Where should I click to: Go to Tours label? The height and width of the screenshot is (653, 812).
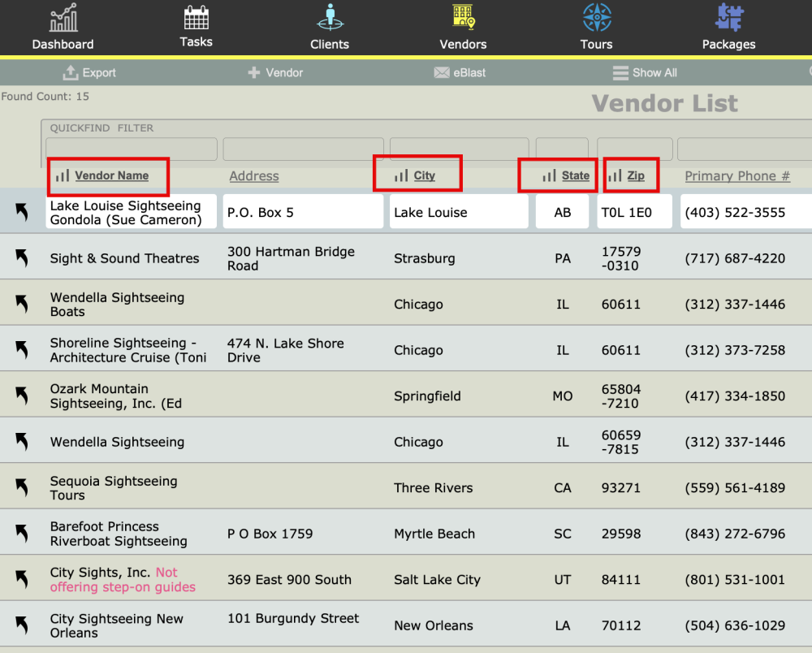[x=597, y=45]
